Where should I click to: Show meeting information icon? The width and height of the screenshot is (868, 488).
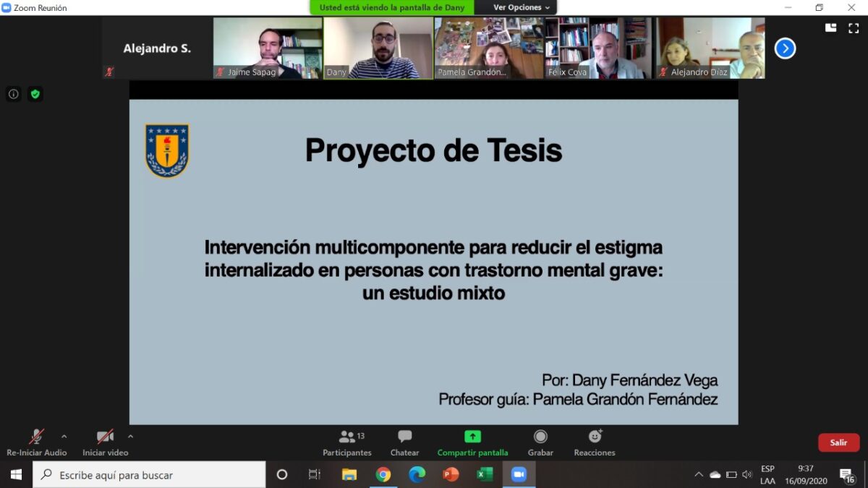tap(13, 94)
